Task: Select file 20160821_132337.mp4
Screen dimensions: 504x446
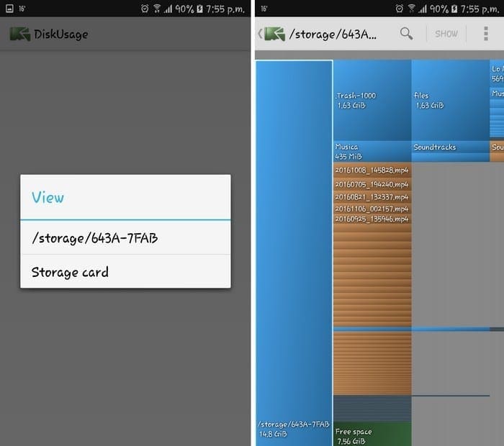Action: pyautogui.click(x=372, y=197)
